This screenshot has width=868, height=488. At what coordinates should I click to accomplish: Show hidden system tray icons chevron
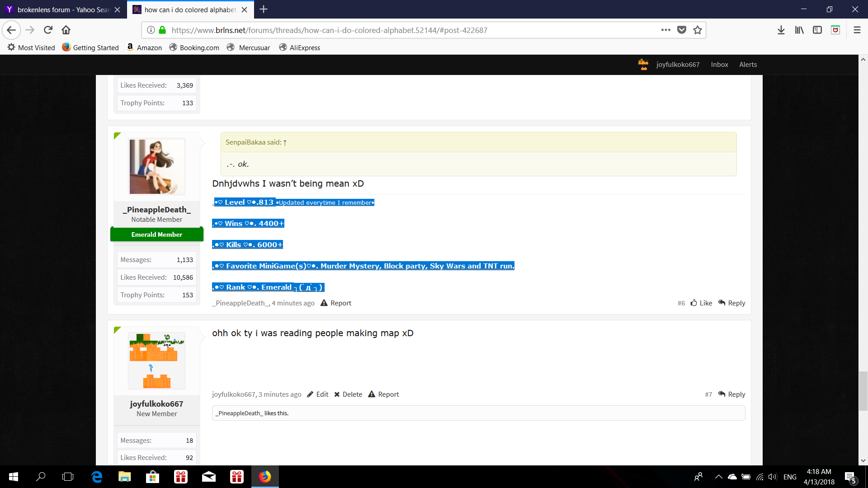click(718, 477)
